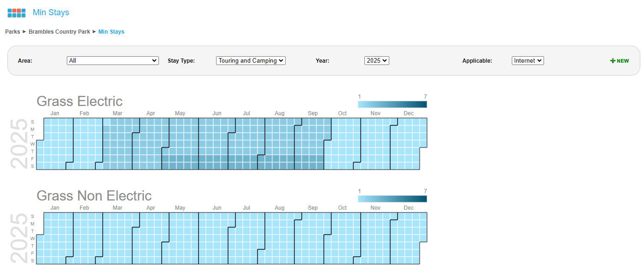The image size is (644, 271).
Task: Click Oct label in Grass Electric calendar
Action: click(x=342, y=113)
